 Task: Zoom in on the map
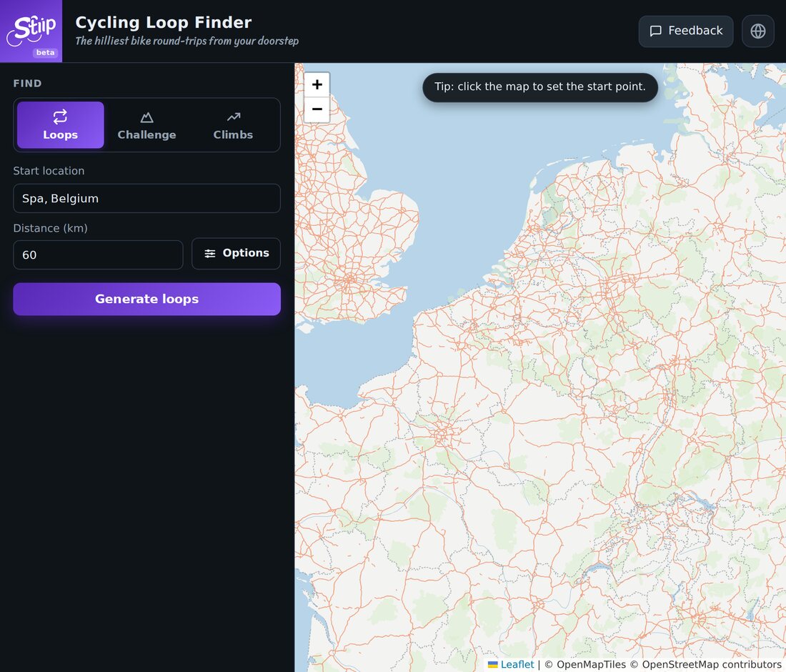tap(317, 84)
